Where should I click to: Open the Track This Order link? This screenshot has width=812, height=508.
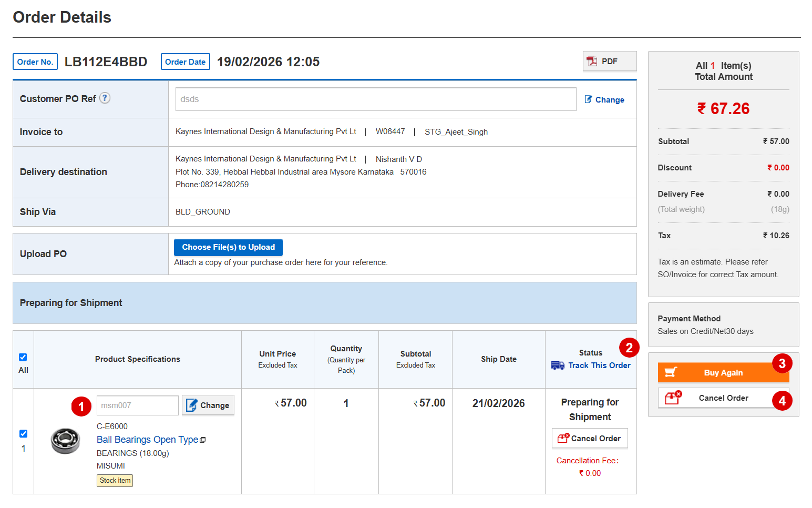599,365
